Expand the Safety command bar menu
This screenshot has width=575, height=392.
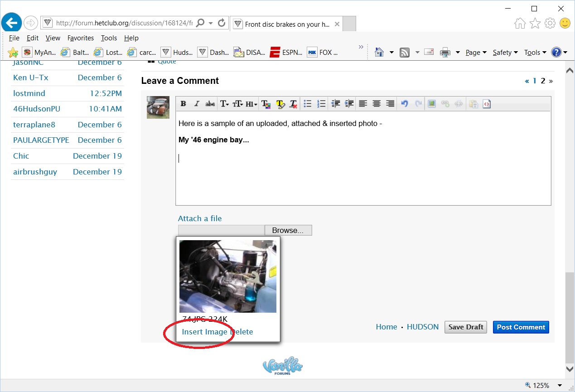pos(505,53)
